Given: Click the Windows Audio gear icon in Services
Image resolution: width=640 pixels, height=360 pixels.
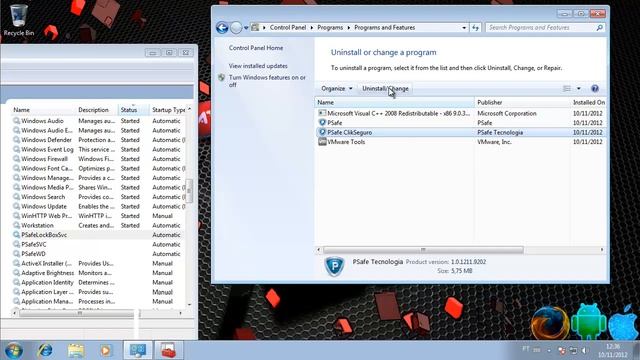Looking at the screenshot, I should point(16,121).
